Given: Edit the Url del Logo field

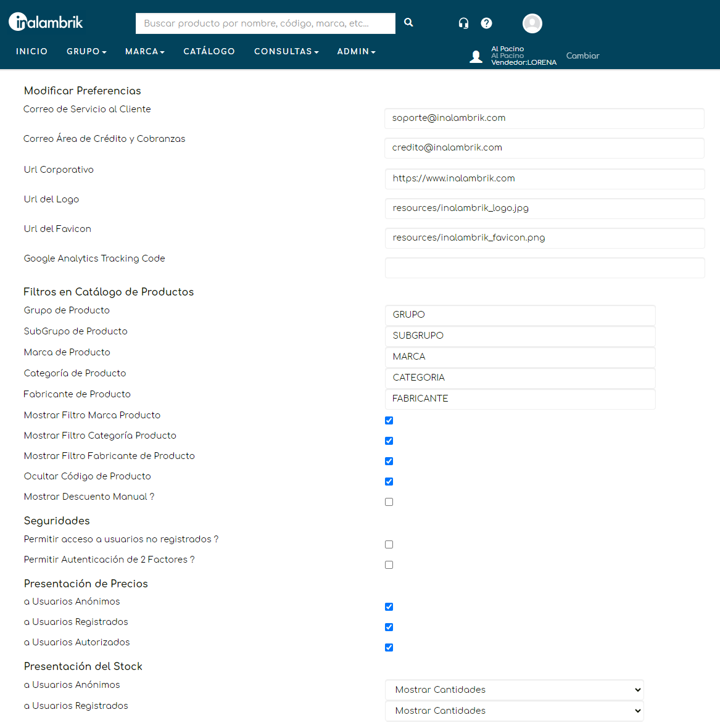Looking at the screenshot, I should tap(545, 209).
